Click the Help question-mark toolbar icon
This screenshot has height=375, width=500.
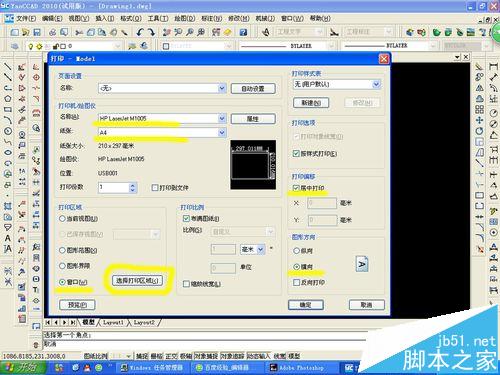click(243, 32)
